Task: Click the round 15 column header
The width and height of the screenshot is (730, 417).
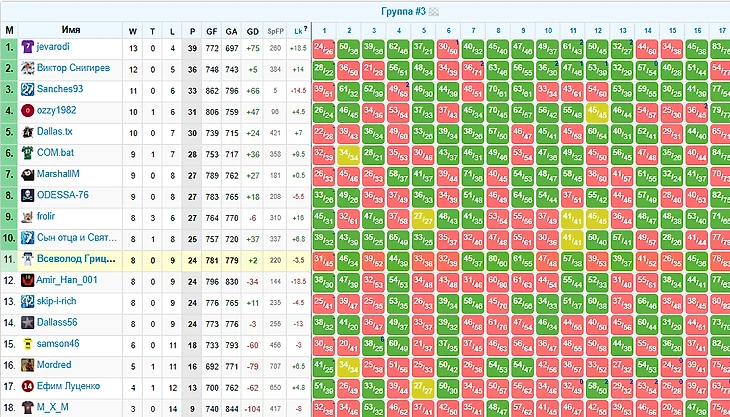Action: tap(672, 31)
